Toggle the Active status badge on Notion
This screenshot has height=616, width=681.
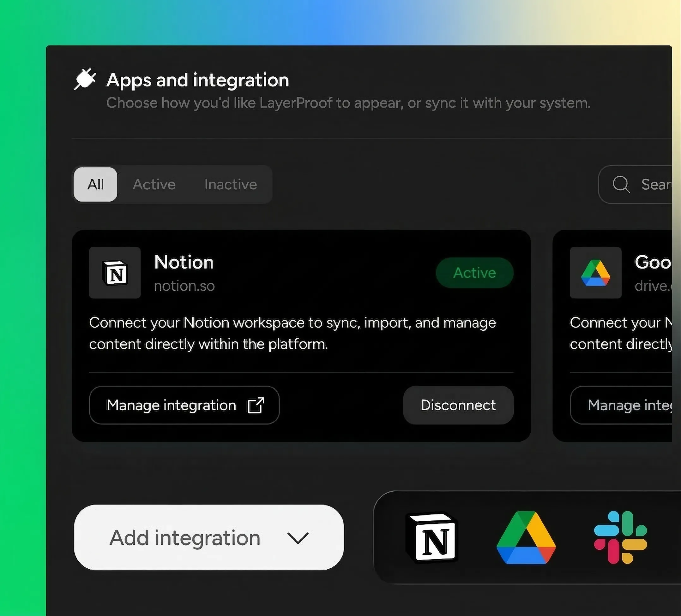(x=474, y=273)
